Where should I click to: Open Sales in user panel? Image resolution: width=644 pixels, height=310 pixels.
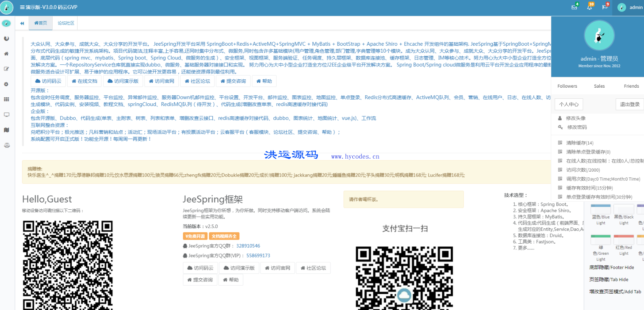599,86
